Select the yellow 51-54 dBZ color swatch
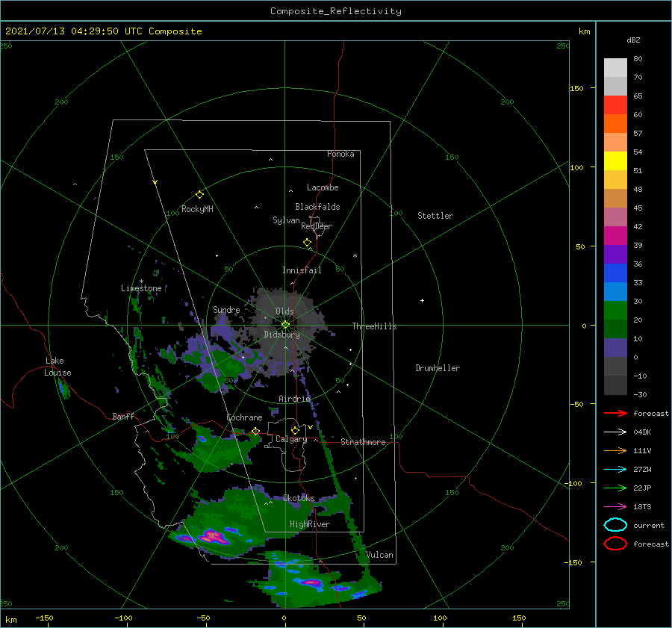Screen dimensions: 672x628 [615, 161]
